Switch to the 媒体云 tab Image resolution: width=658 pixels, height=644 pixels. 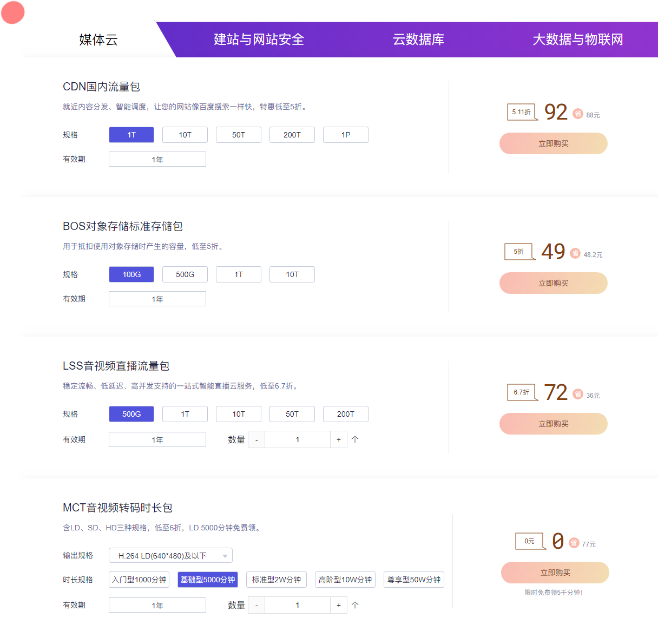point(98,40)
